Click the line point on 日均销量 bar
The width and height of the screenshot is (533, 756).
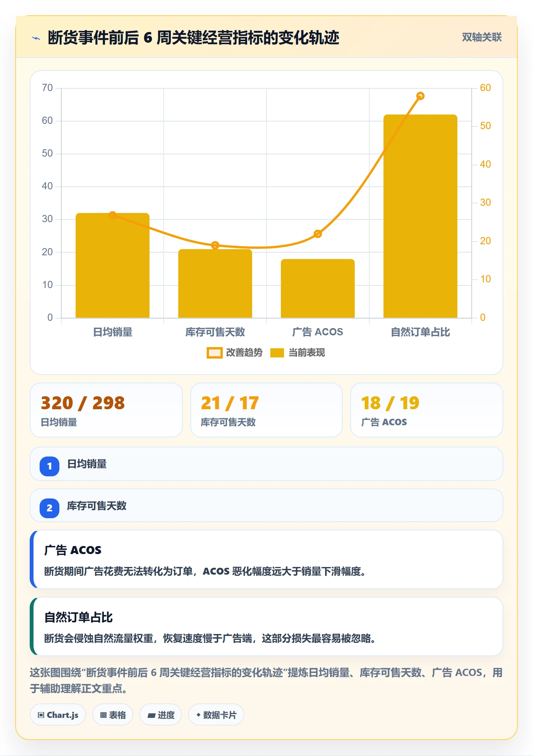pyautogui.click(x=113, y=215)
